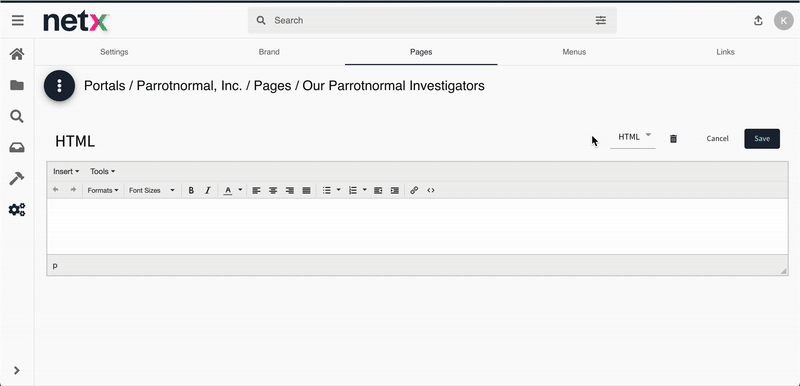Cancel the HTML block edits

tap(717, 139)
